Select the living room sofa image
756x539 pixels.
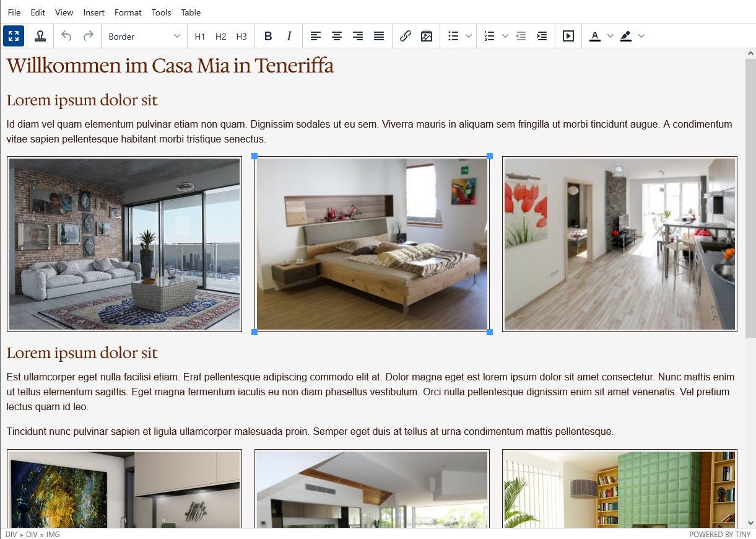124,244
